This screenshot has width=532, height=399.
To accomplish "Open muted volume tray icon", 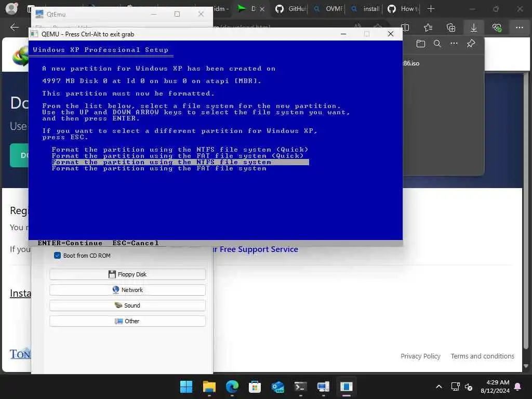I will pos(469,387).
